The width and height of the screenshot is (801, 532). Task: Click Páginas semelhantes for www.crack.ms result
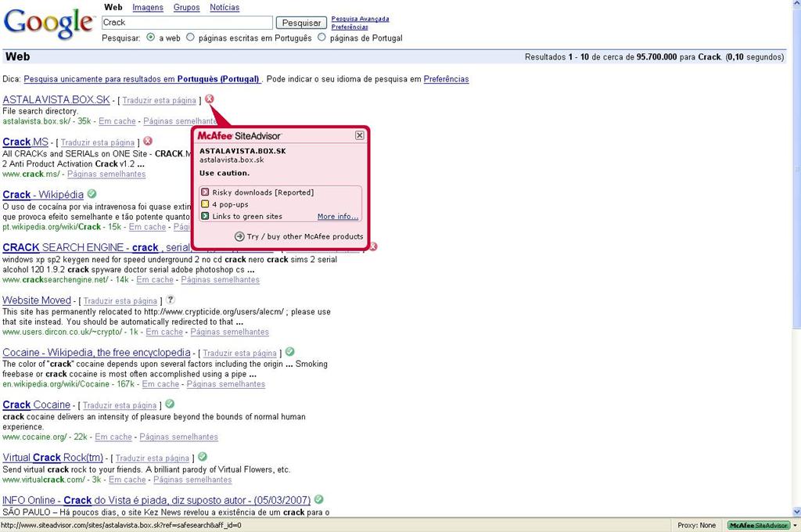[x=106, y=174]
